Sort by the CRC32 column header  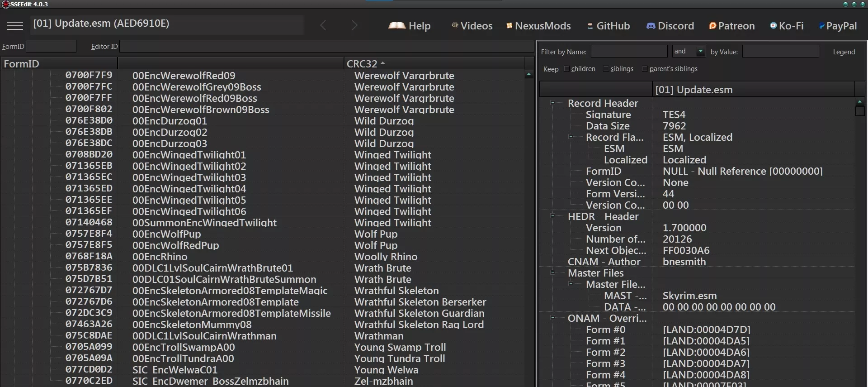[434, 63]
